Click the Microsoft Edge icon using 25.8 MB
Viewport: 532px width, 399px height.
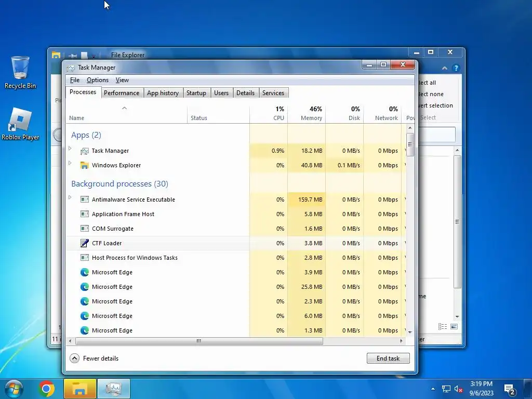point(85,287)
